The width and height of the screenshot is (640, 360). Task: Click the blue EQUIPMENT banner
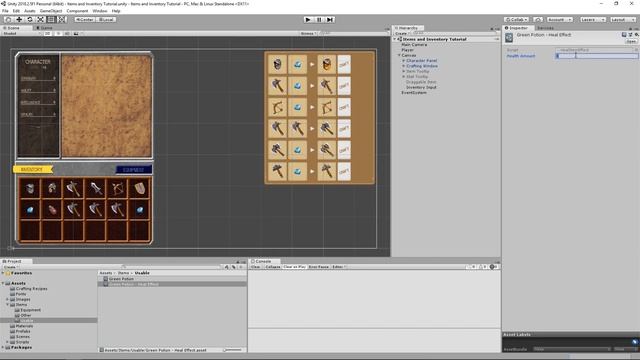[x=134, y=169]
